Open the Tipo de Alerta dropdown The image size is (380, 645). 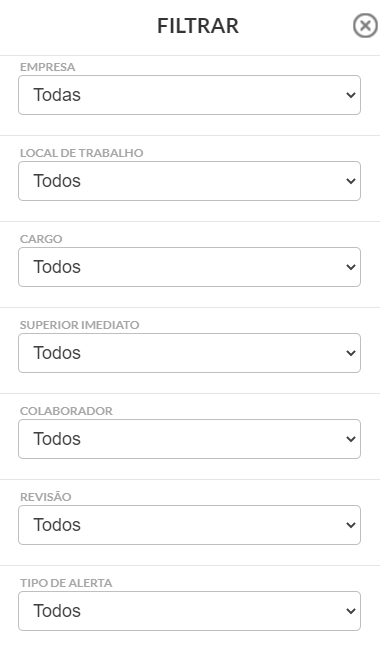(190, 611)
